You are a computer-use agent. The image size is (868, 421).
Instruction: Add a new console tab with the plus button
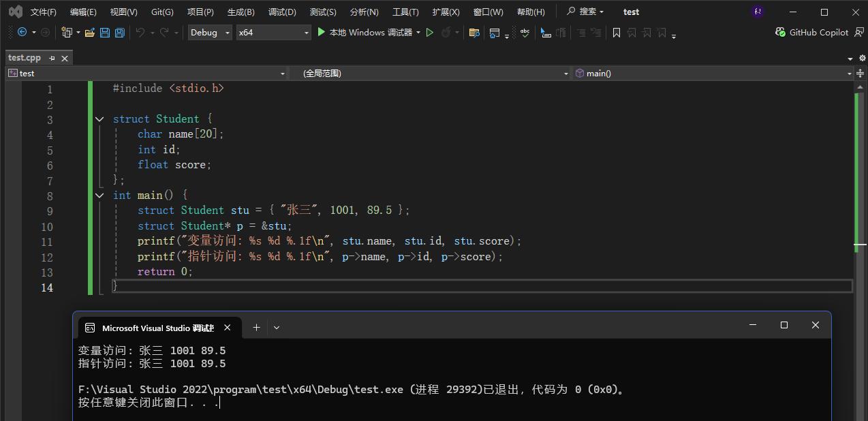pyautogui.click(x=256, y=328)
